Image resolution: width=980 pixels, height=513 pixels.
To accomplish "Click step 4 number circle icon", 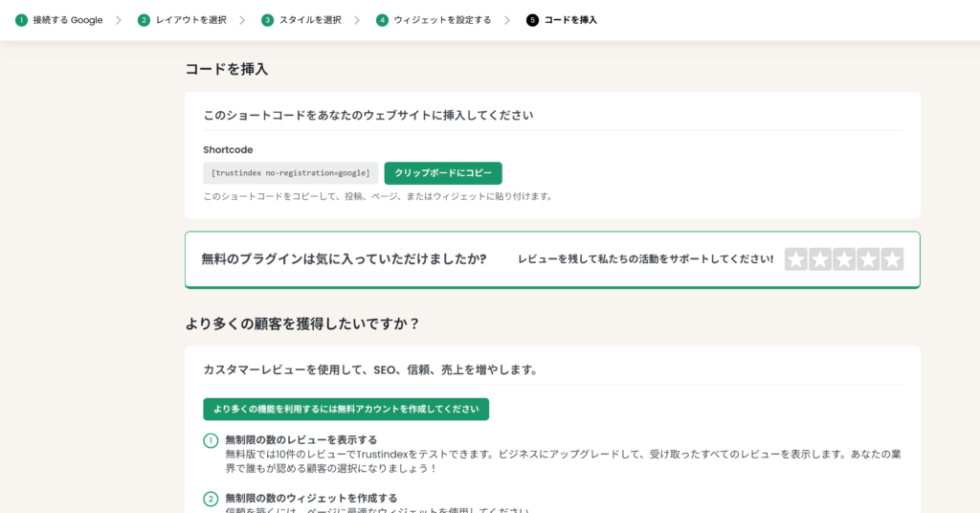I will click(382, 20).
